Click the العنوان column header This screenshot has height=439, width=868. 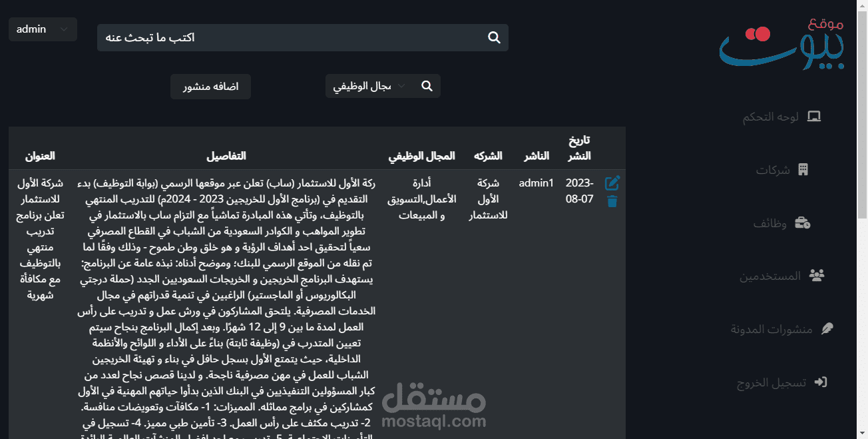click(x=40, y=156)
